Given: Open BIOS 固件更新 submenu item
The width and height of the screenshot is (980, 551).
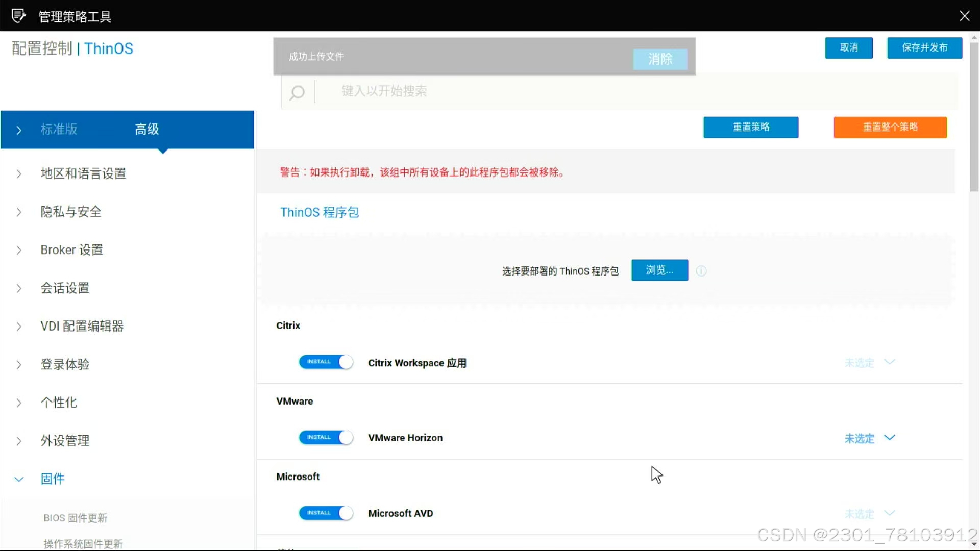Looking at the screenshot, I should click(75, 518).
